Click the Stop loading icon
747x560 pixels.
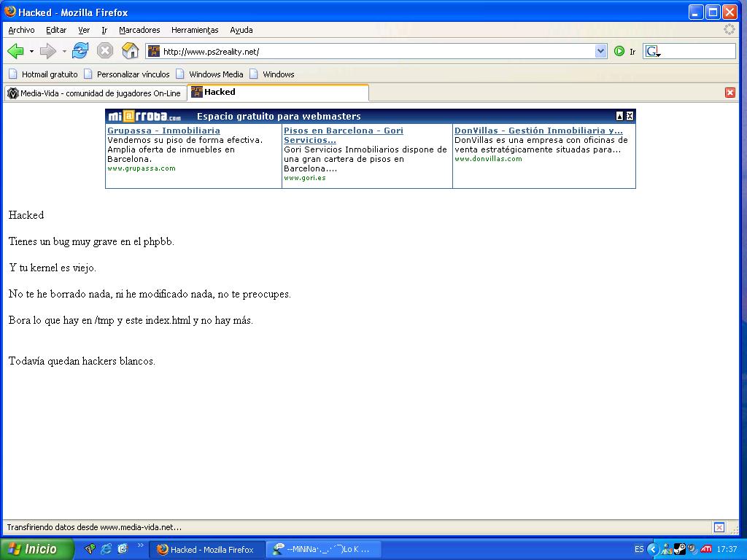tap(105, 50)
